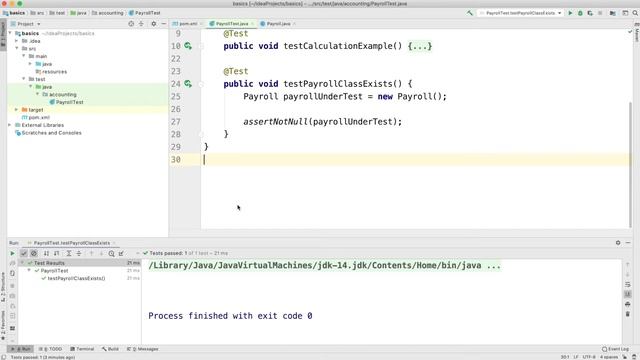Open the Messages tool window tab
This screenshot has width=640, height=360.
(142, 349)
